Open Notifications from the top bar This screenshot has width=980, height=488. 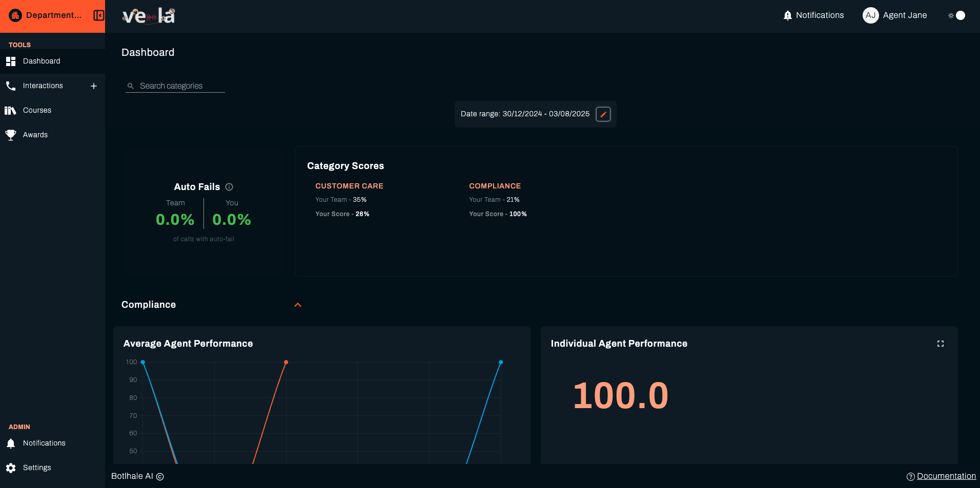(x=813, y=15)
